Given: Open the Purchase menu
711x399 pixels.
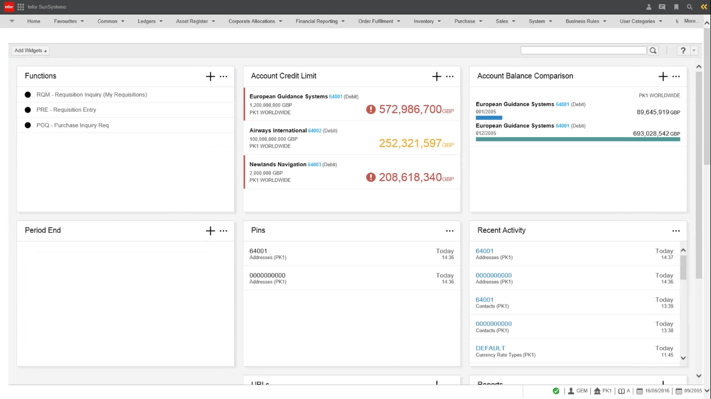Looking at the screenshot, I should (x=468, y=21).
